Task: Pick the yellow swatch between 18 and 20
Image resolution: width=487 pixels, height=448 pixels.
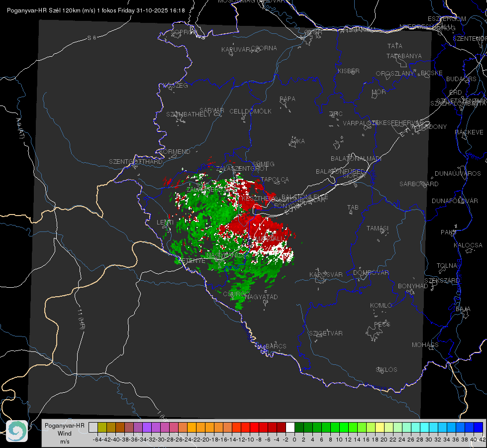Action: (380, 427)
